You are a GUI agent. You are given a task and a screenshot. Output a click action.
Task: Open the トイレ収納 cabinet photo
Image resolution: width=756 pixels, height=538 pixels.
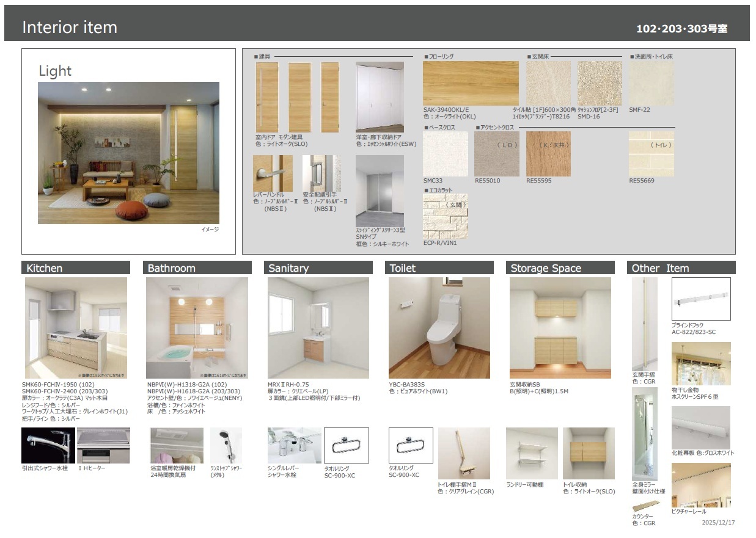(x=589, y=453)
